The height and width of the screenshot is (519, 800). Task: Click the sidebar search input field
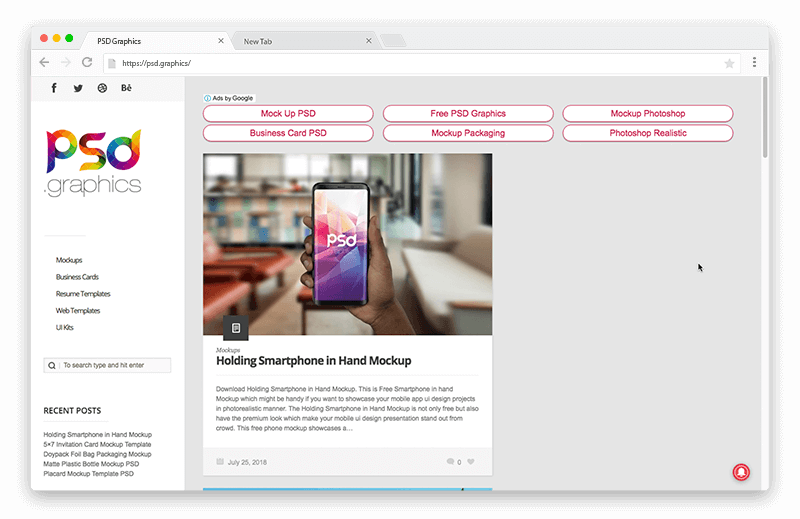tap(107, 365)
